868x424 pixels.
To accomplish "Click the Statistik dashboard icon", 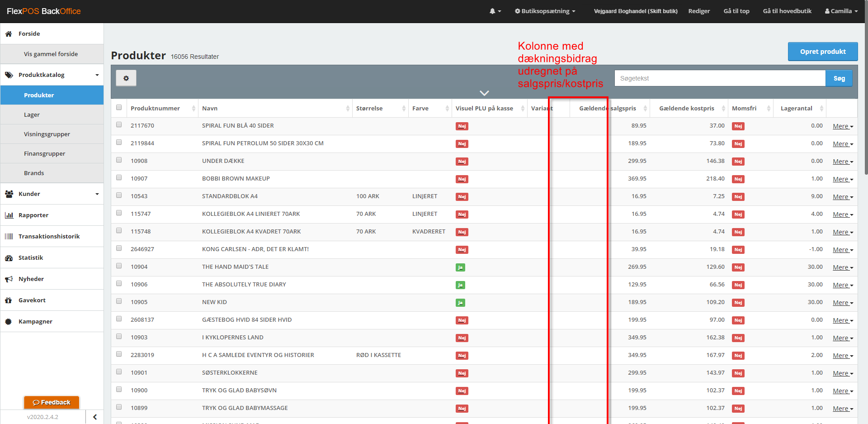I will [x=9, y=258].
